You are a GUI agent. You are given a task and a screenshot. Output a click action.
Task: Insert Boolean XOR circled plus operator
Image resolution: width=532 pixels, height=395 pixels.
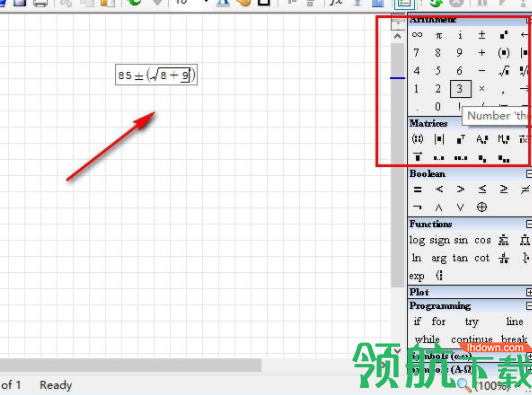482,207
